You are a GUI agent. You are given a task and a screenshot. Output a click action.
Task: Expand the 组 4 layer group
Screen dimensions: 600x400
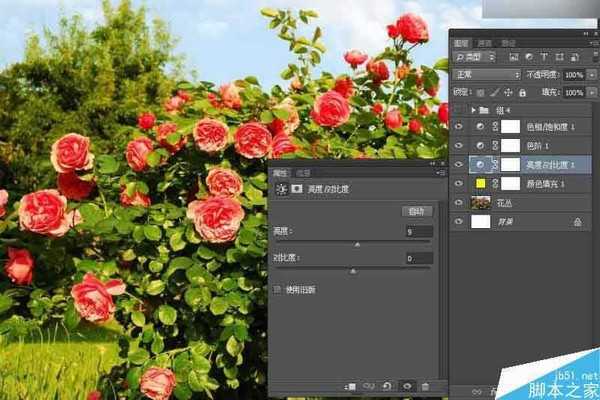pyautogui.click(x=474, y=109)
